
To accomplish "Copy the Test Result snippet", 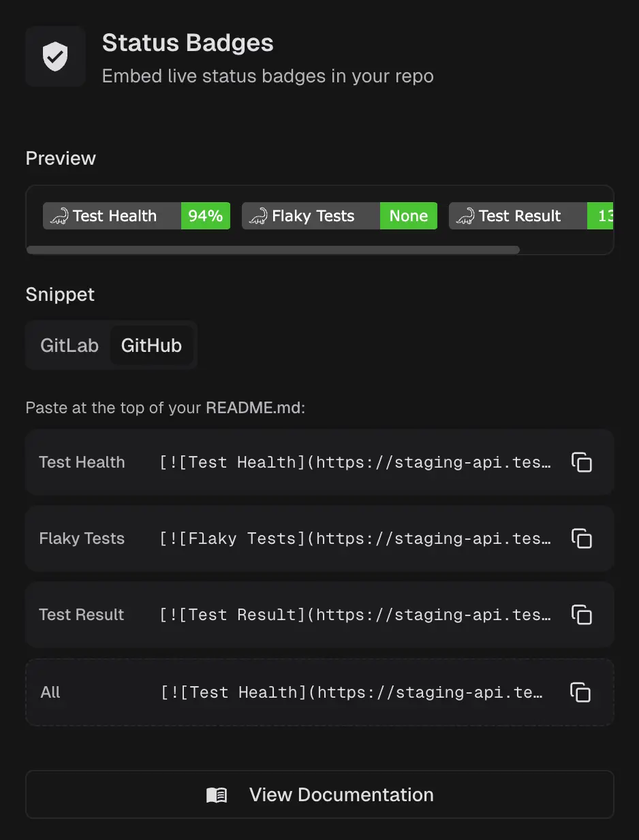I will pyautogui.click(x=581, y=615).
